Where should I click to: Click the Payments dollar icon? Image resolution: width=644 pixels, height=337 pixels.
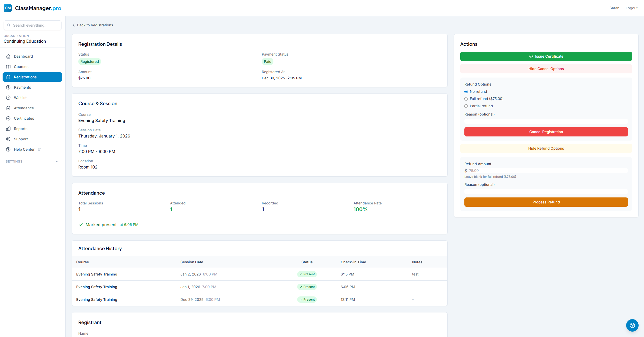pyautogui.click(x=8, y=87)
